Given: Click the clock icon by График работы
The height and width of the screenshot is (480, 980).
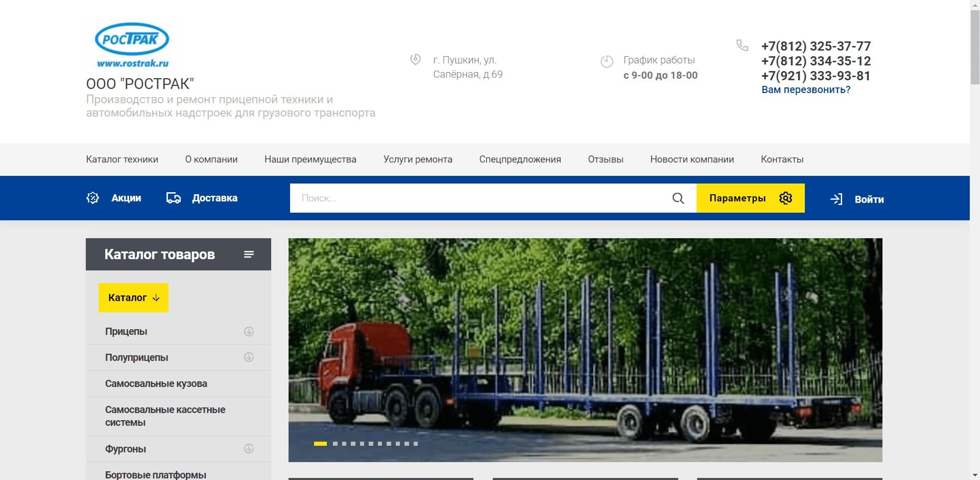Looking at the screenshot, I should [x=607, y=61].
